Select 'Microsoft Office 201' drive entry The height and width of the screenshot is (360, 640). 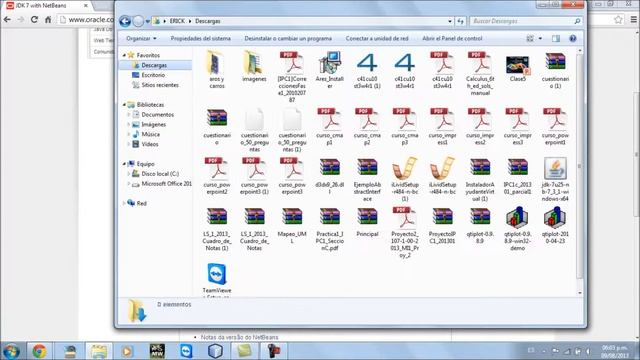tap(167, 184)
